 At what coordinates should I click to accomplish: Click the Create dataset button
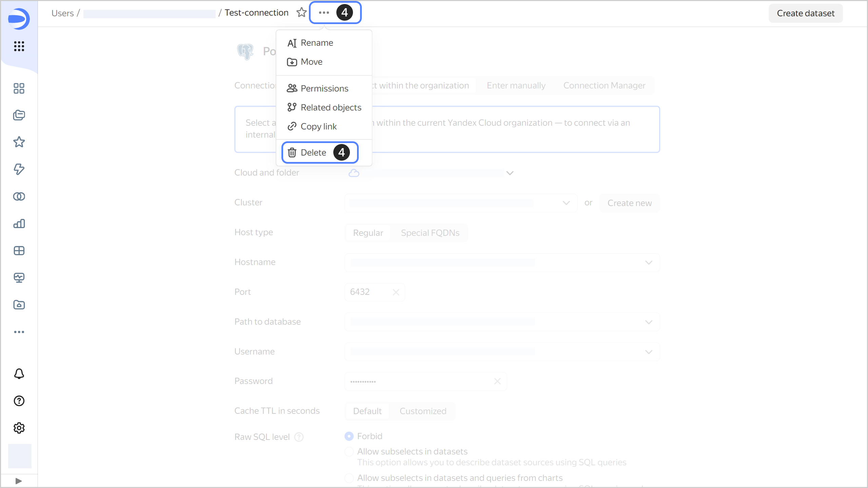coord(805,13)
